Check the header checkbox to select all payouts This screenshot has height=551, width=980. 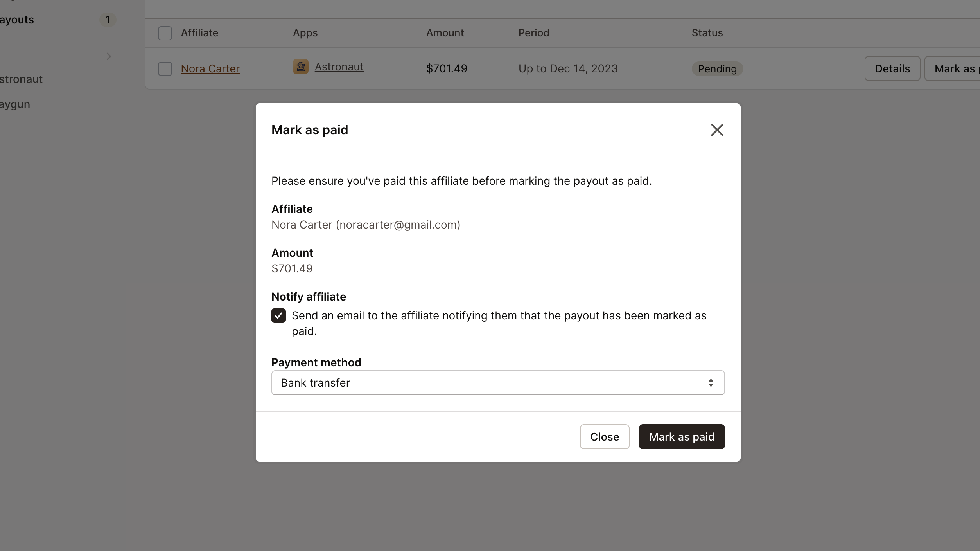tap(165, 33)
